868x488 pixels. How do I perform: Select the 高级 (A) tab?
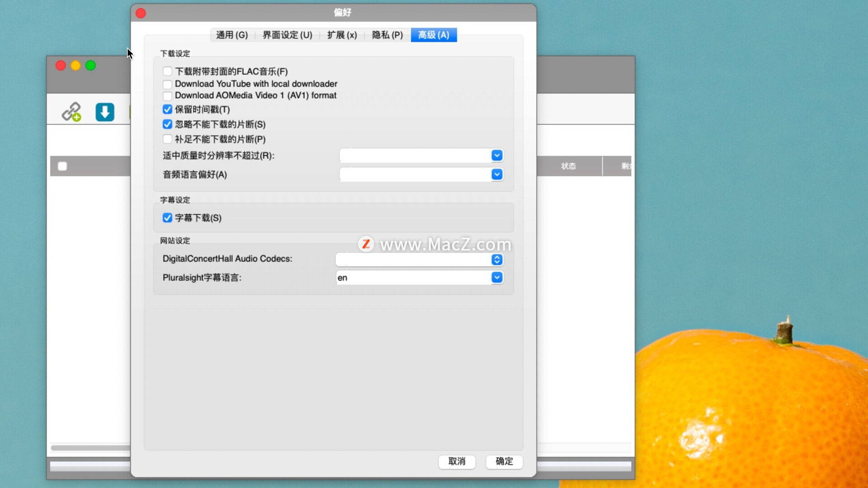click(x=434, y=35)
